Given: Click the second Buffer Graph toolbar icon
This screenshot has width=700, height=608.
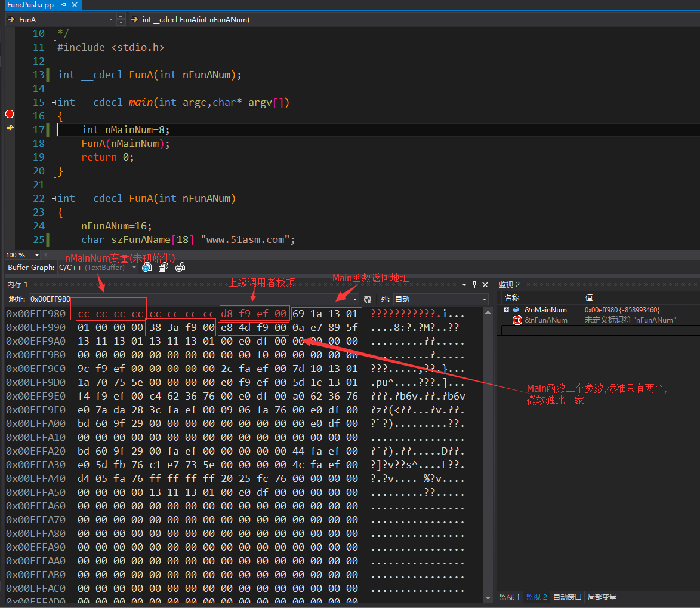Looking at the screenshot, I should 163,268.
